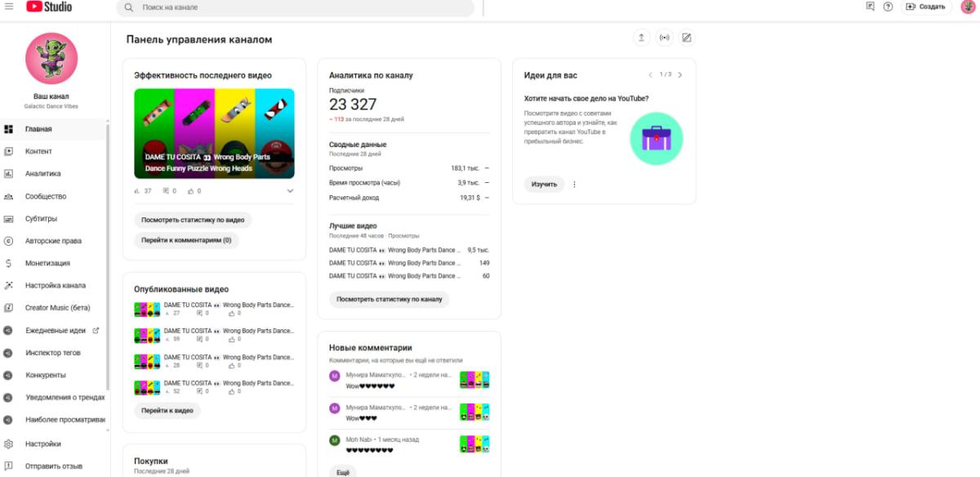Click the YouTube Studio logo

pyautogui.click(x=49, y=7)
